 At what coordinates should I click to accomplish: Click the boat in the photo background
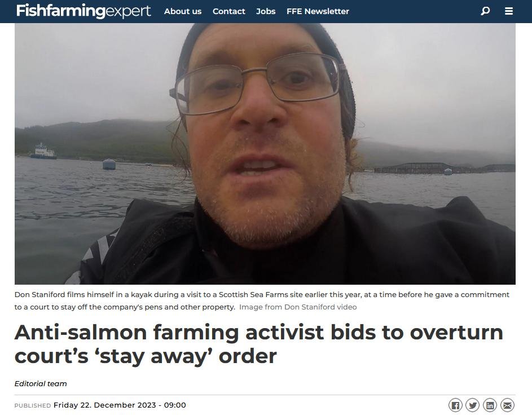point(43,151)
